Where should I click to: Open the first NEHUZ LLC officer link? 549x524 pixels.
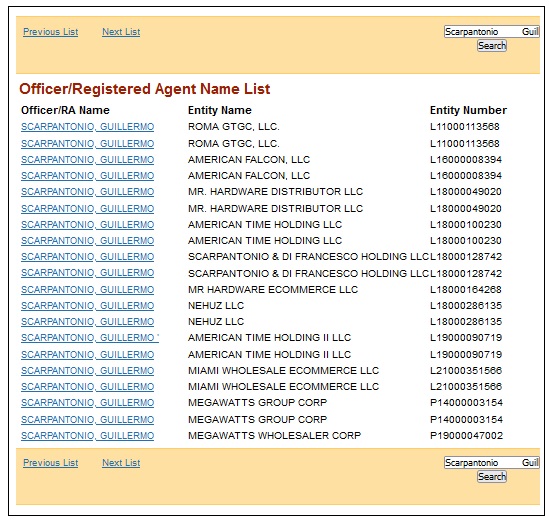pyautogui.click(x=88, y=306)
